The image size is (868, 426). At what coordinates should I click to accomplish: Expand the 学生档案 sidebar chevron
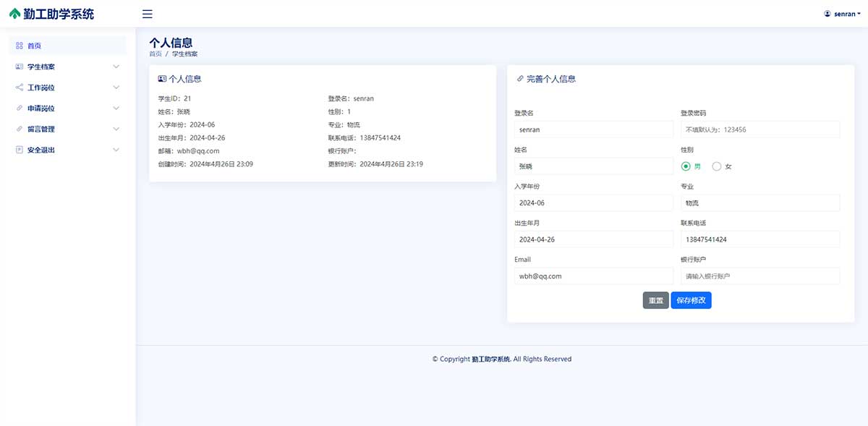click(x=116, y=67)
